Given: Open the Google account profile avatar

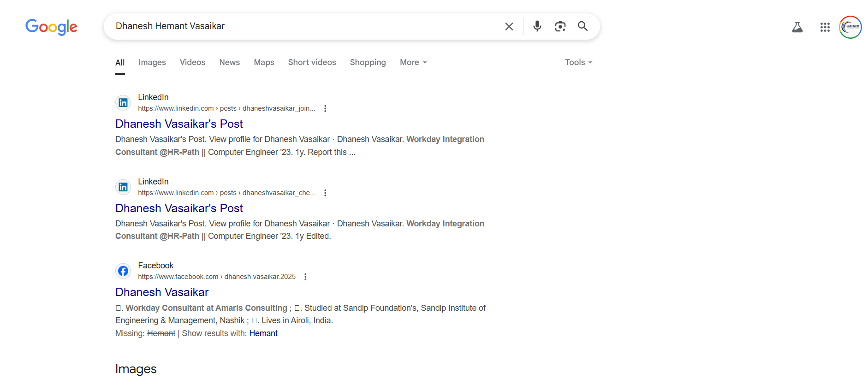Looking at the screenshot, I should [x=850, y=27].
